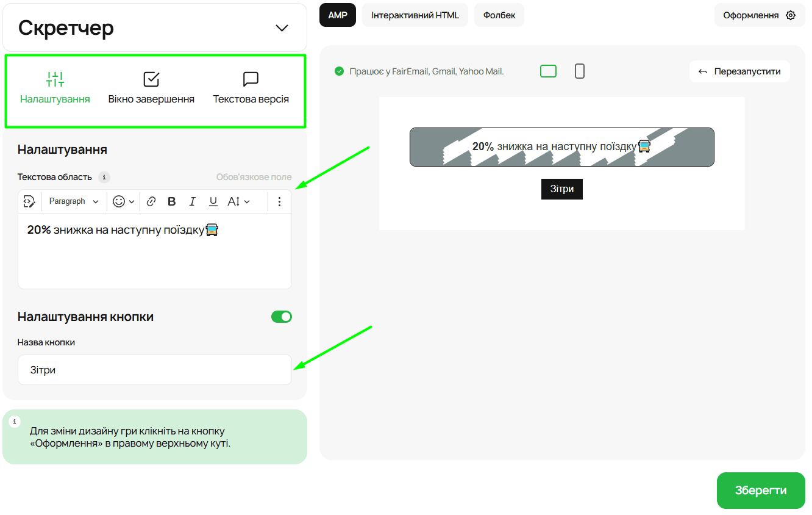Toggle bold formatting in the text editor
Image resolution: width=812 pixels, height=515 pixels.
(x=172, y=201)
